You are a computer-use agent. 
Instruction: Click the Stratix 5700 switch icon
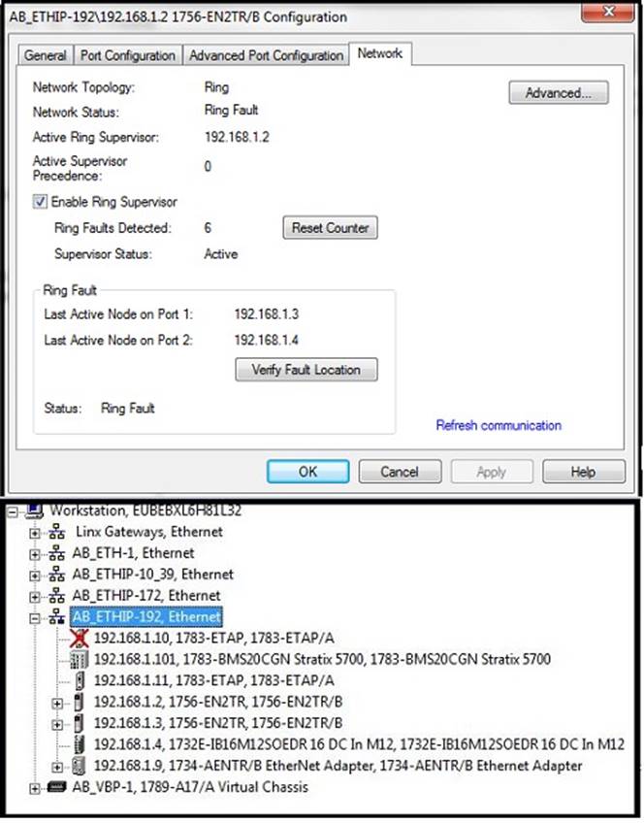[x=80, y=660]
